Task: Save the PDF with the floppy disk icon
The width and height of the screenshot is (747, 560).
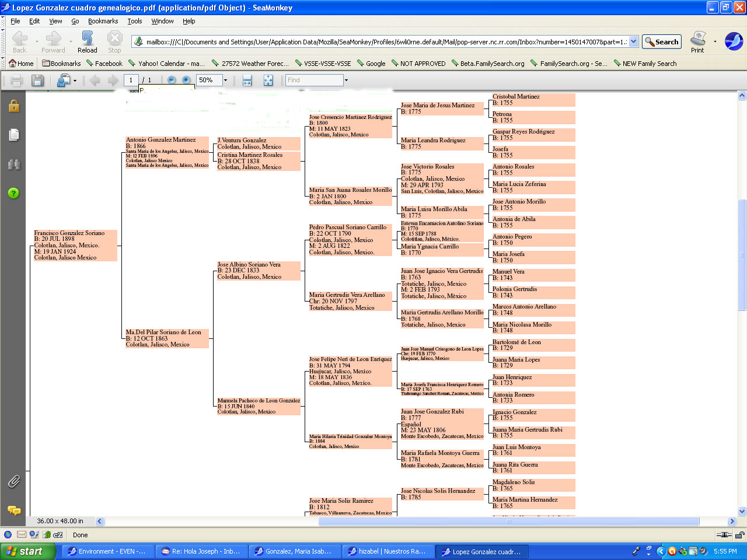Action: (x=37, y=80)
